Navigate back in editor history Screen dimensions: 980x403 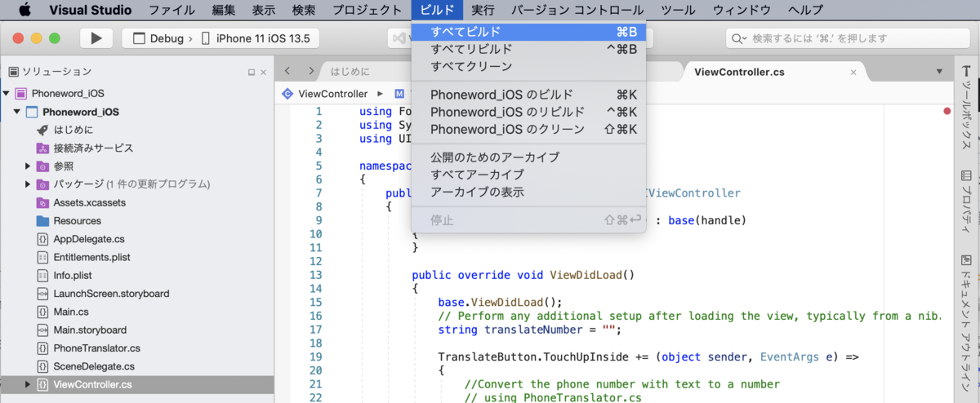[288, 71]
